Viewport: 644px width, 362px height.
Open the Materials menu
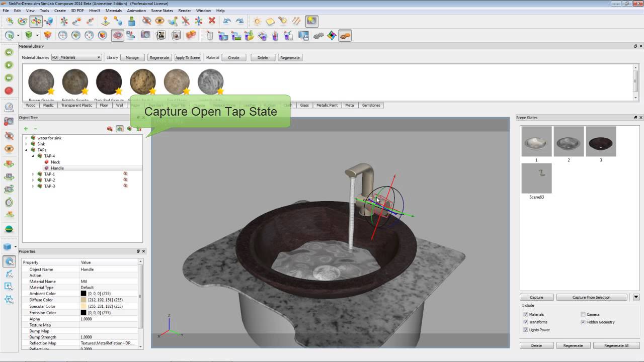[114, 11]
